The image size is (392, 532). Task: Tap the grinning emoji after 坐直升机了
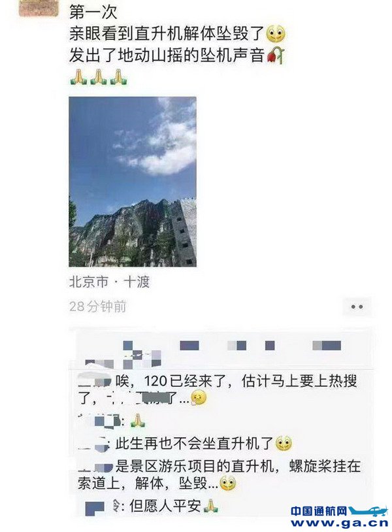click(284, 443)
